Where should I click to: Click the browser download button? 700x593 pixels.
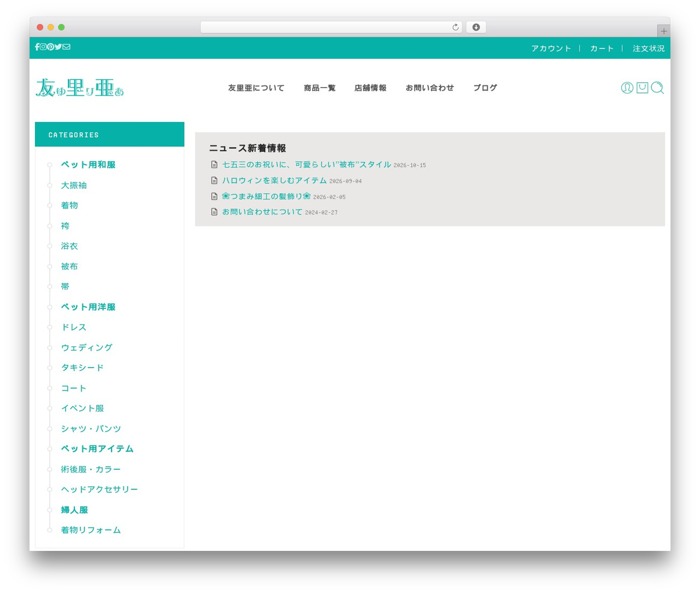[476, 27]
